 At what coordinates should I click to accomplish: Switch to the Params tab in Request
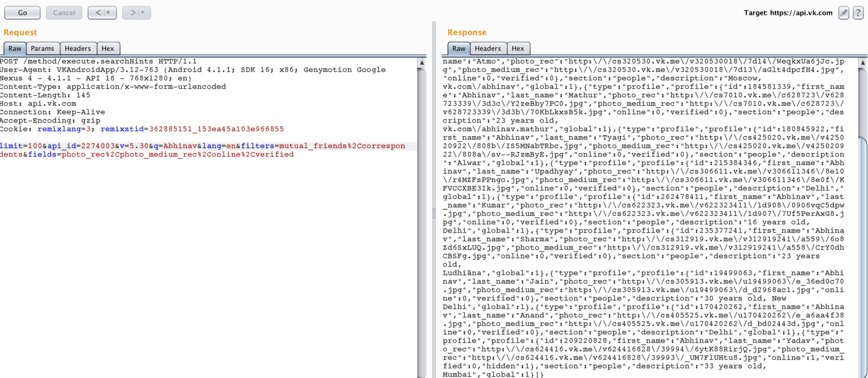[42, 48]
